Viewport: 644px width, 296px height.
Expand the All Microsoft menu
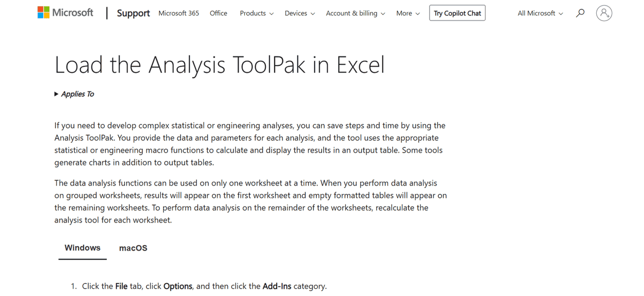539,13
